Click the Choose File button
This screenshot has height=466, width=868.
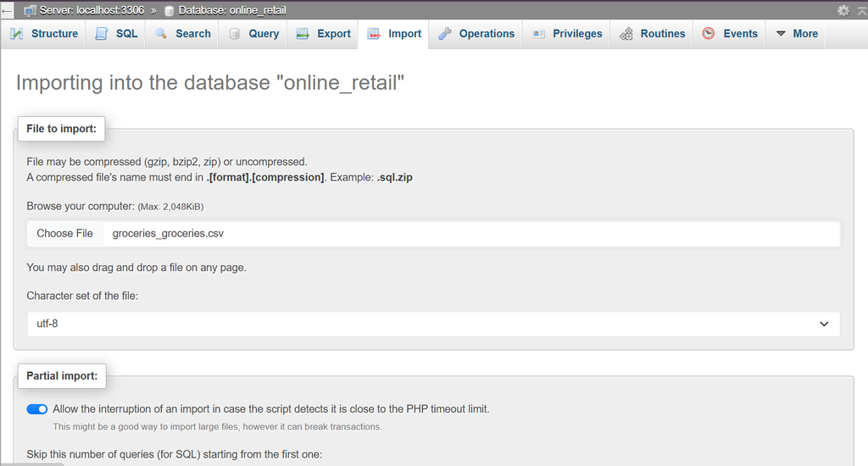[64, 234]
